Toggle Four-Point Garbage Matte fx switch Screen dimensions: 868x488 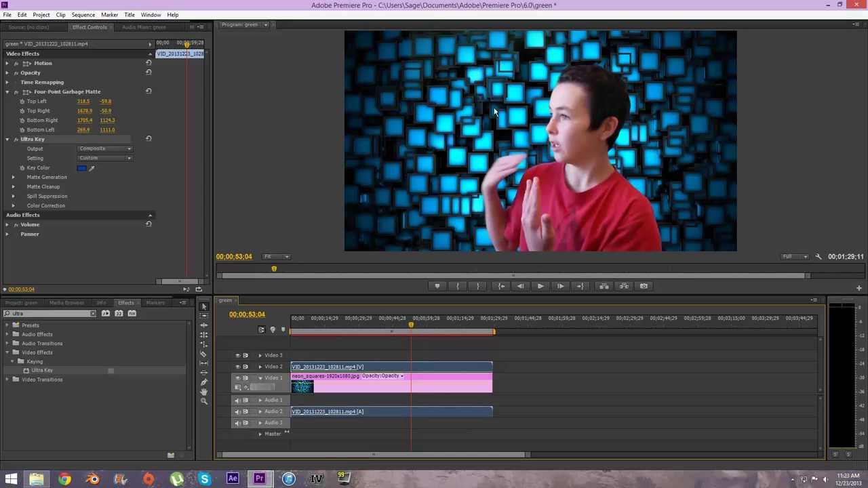tap(16, 91)
